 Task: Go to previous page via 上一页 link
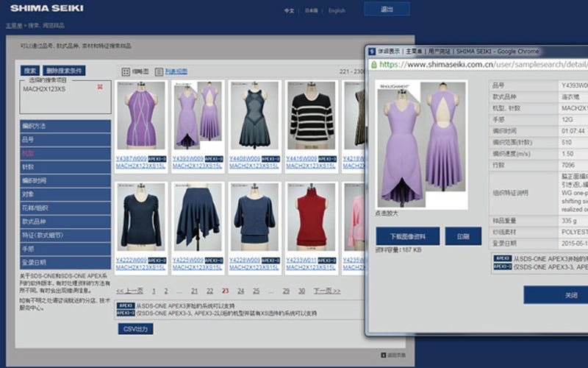(x=130, y=291)
